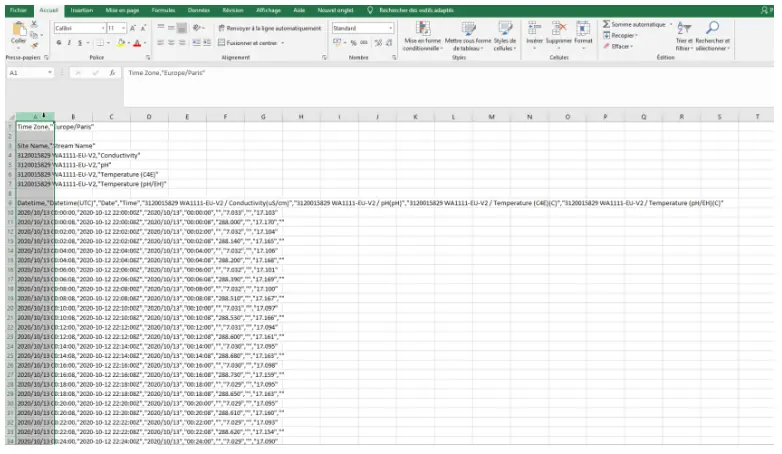782x454 pixels.
Task: Click Somme automatique
Action: 634,24
